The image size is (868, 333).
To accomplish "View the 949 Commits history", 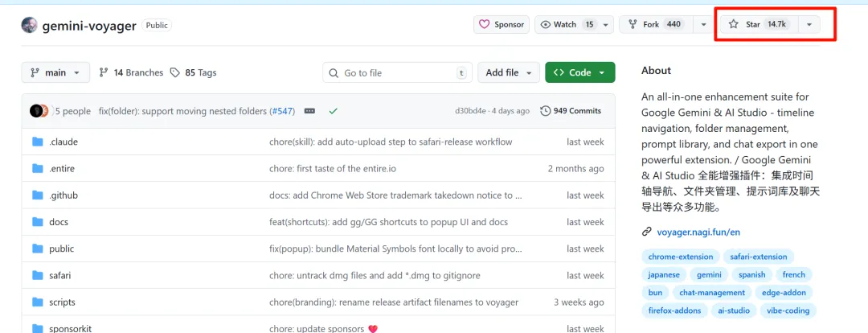I will [x=571, y=111].
